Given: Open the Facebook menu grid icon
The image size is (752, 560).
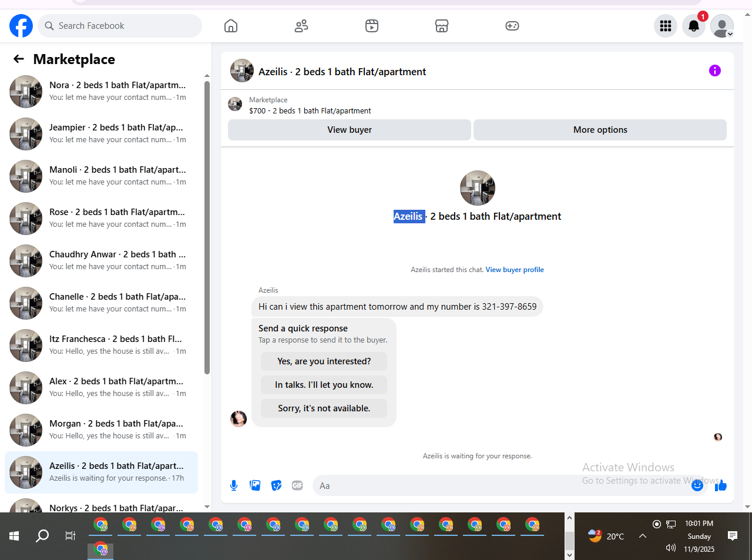Looking at the screenshot, I should coord(666,26).
